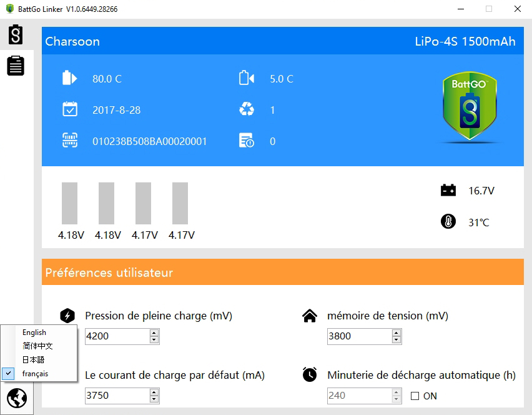Click the Préférences utilisateur header

click(x=109, y=272)
